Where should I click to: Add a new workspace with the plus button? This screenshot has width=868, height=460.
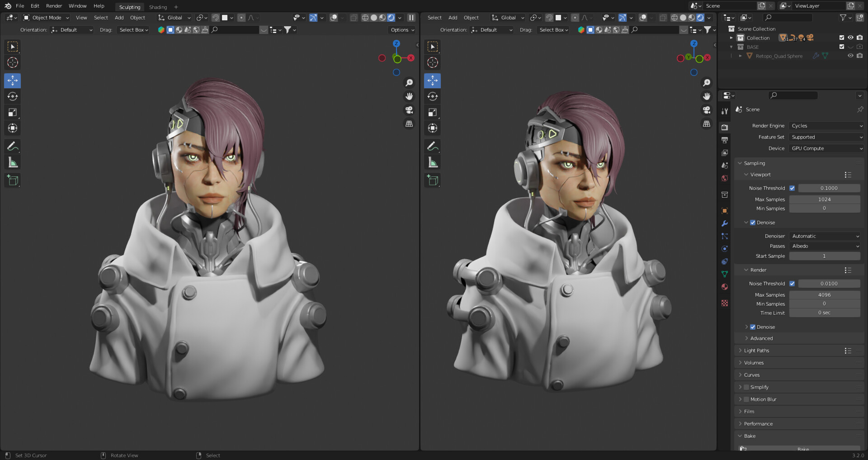176,7
